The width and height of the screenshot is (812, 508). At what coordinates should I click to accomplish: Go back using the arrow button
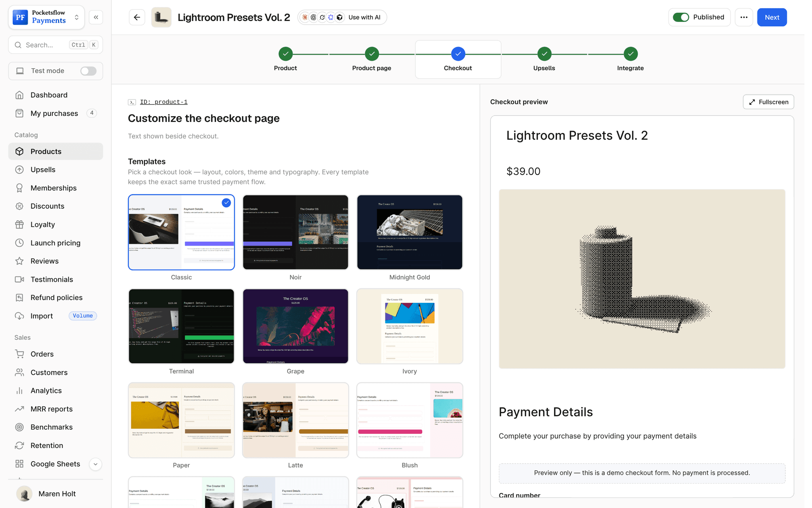pyautogui.click(x=137, y=17)
